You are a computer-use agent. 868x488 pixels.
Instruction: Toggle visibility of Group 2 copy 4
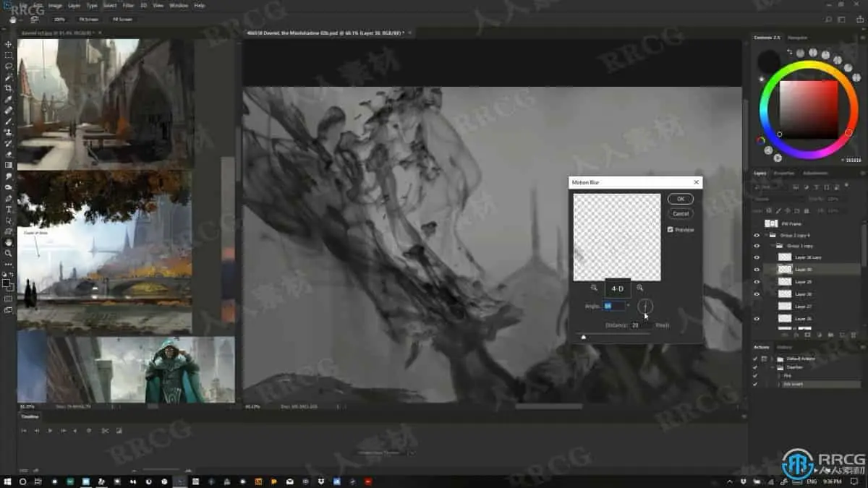point(757,235)
